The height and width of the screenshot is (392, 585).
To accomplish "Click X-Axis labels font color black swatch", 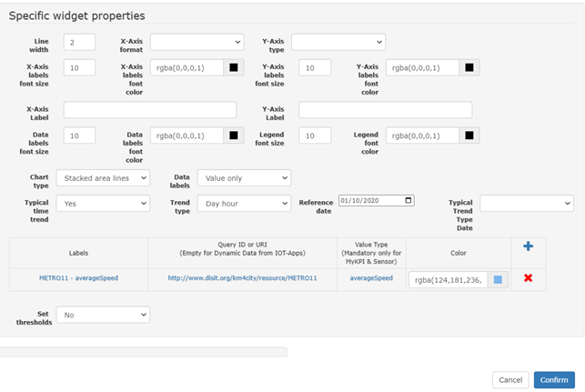I will 234,68.
